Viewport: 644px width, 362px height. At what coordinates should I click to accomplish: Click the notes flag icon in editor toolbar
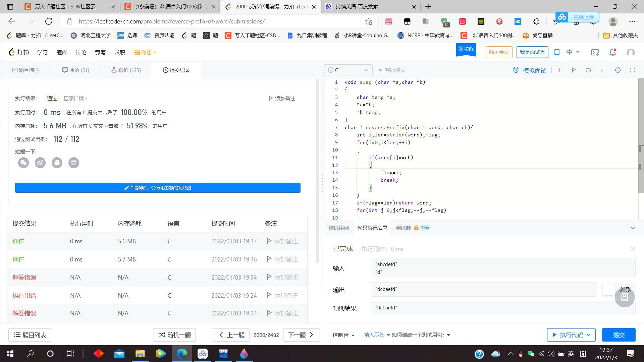pos(574,70)
